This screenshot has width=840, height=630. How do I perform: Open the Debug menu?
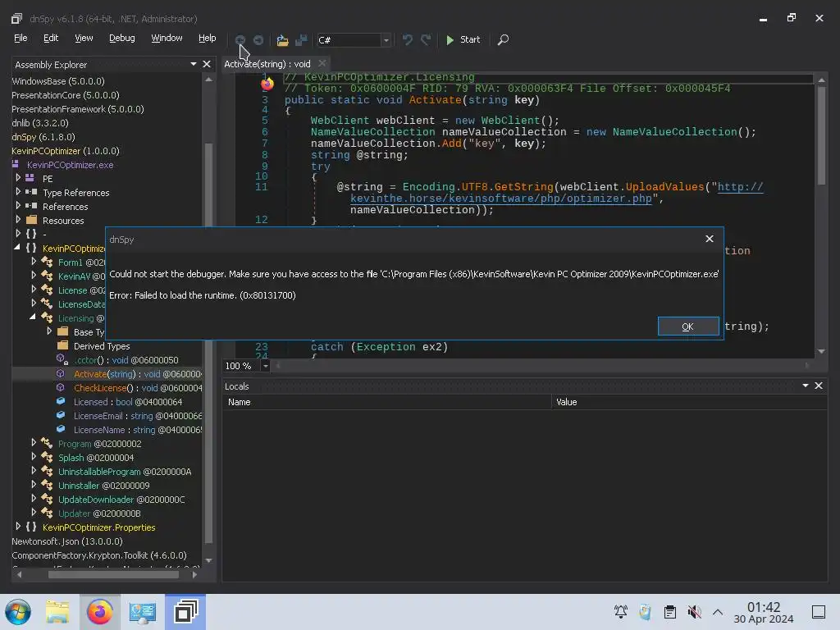click(122, 38)
